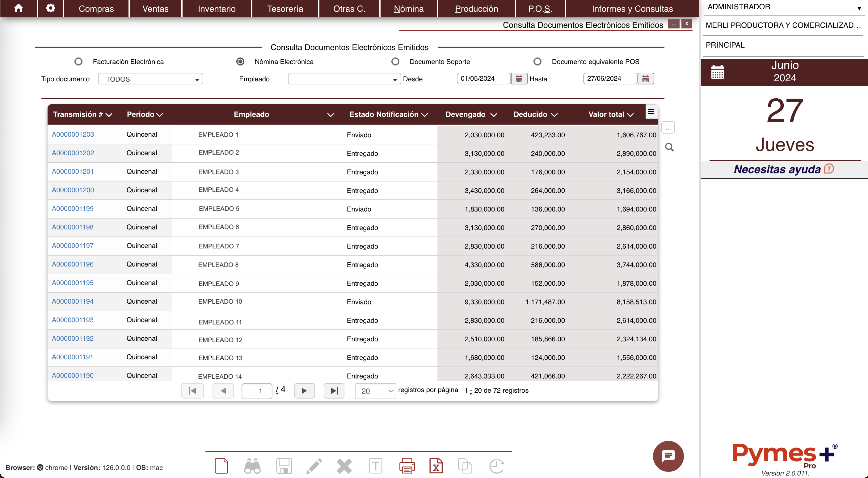Go to the home icon
Viewport: 868px width, 478px height.
(x=19, y=8)
